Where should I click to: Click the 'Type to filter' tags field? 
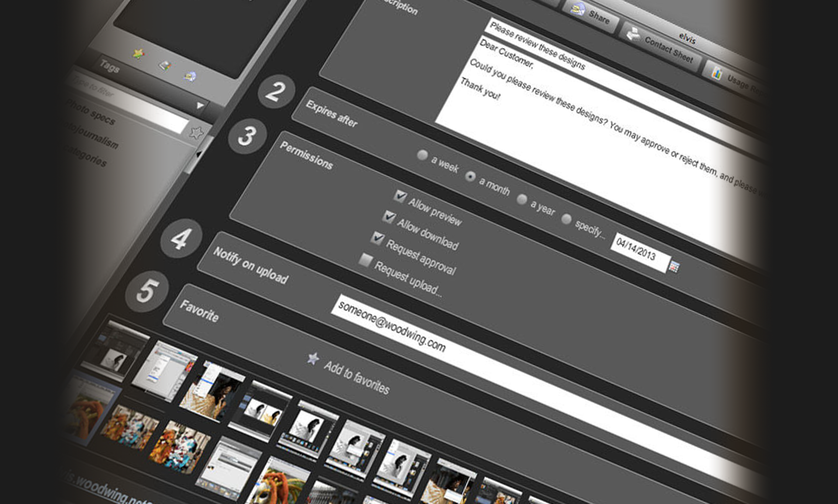(127, 103)
